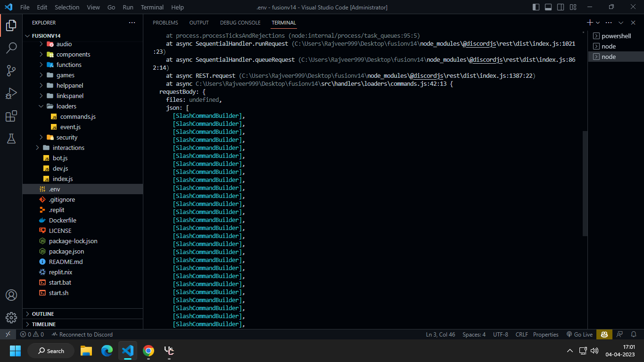The image size is (644, 362).
Task: Open the Terminal menu
Action: click(x=152, y=7)
